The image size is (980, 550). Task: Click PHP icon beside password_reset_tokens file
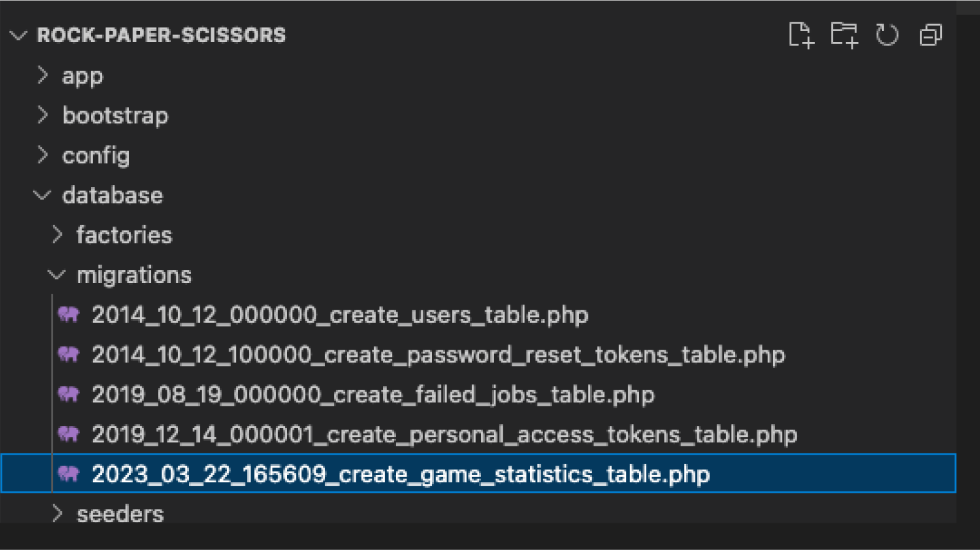pos(69,354)
